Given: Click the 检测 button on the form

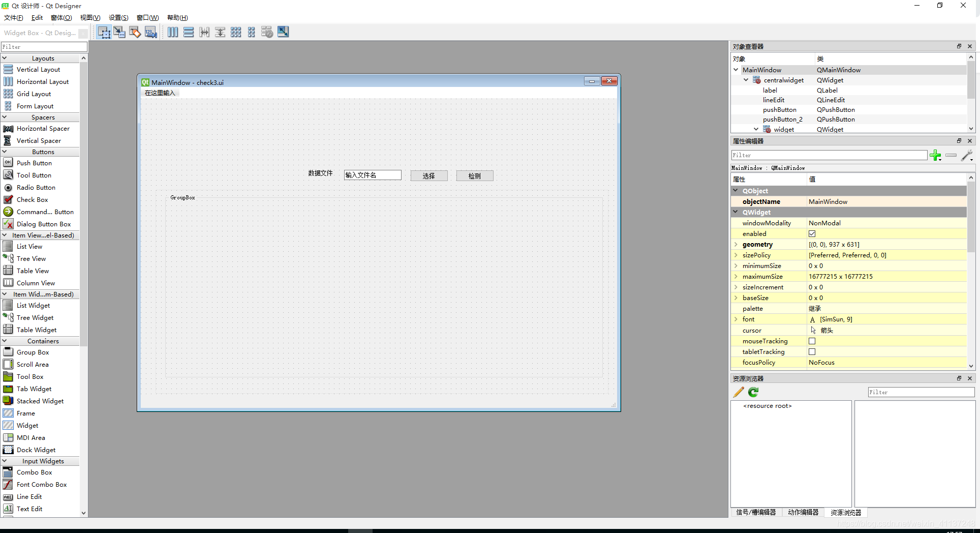Looking at the screenshot, I should pos(474,175).
